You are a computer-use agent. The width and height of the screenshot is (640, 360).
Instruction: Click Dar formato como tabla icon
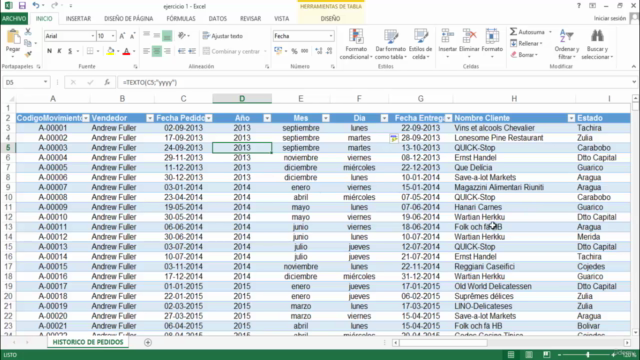click(x=391, y=37)
